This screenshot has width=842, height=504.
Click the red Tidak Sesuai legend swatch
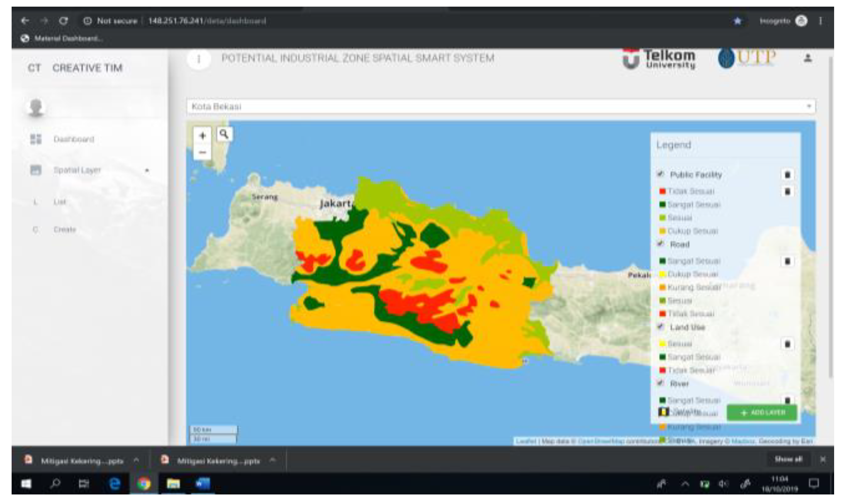(662, 191)
